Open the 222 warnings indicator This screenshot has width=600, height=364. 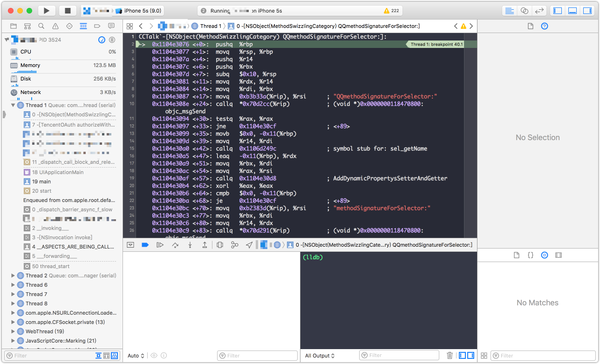391,11
